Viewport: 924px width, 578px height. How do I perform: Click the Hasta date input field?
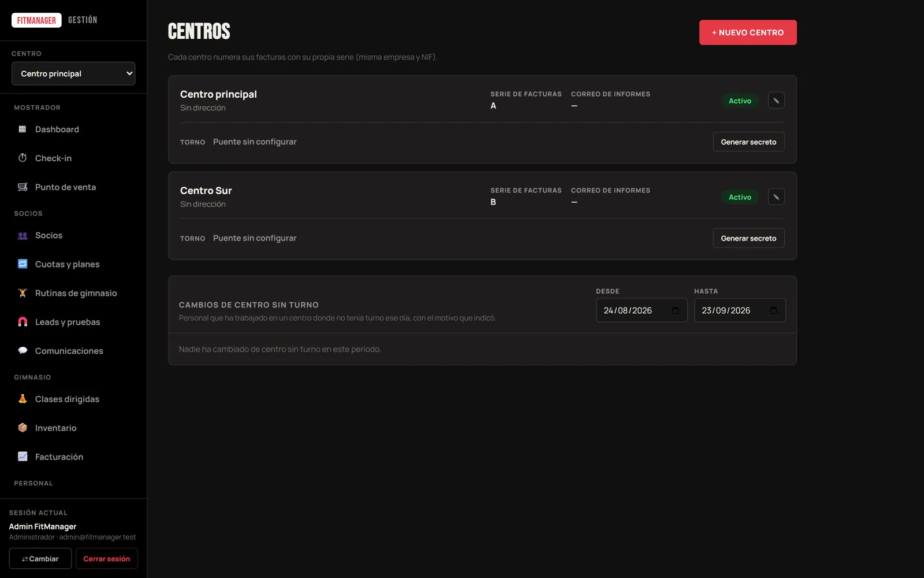(x=740, y=310)
